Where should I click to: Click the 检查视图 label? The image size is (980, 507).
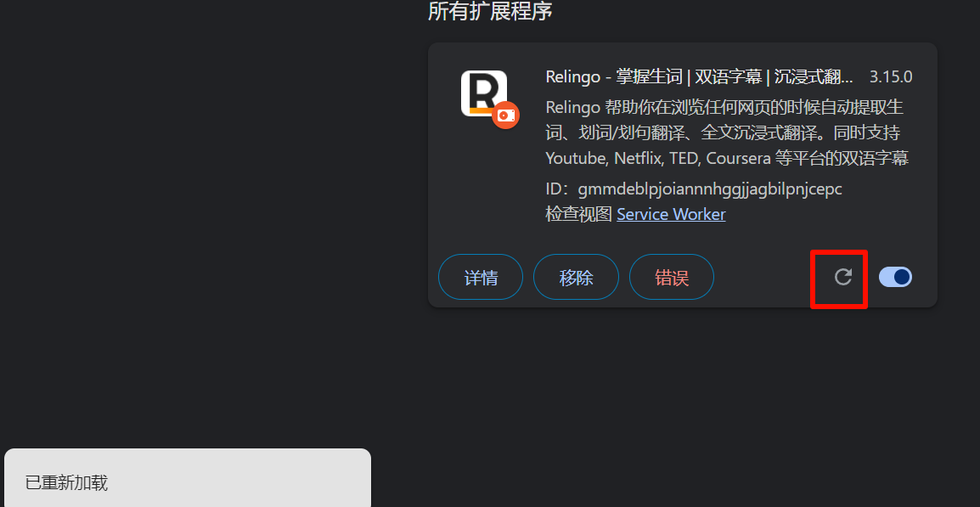coord(578,214)
